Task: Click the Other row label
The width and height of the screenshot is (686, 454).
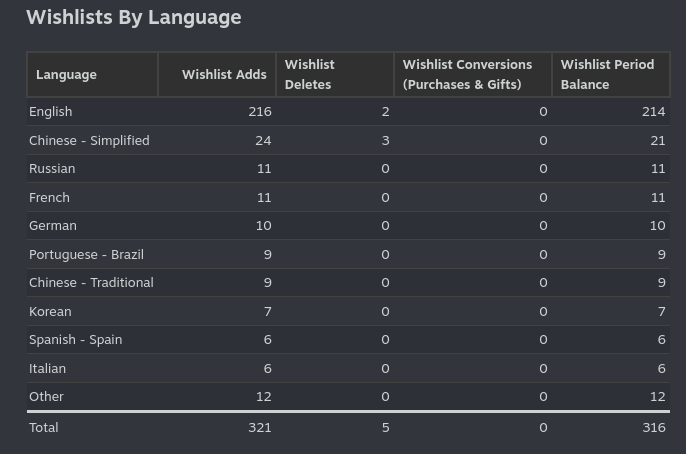Action: tap(46, 396)
